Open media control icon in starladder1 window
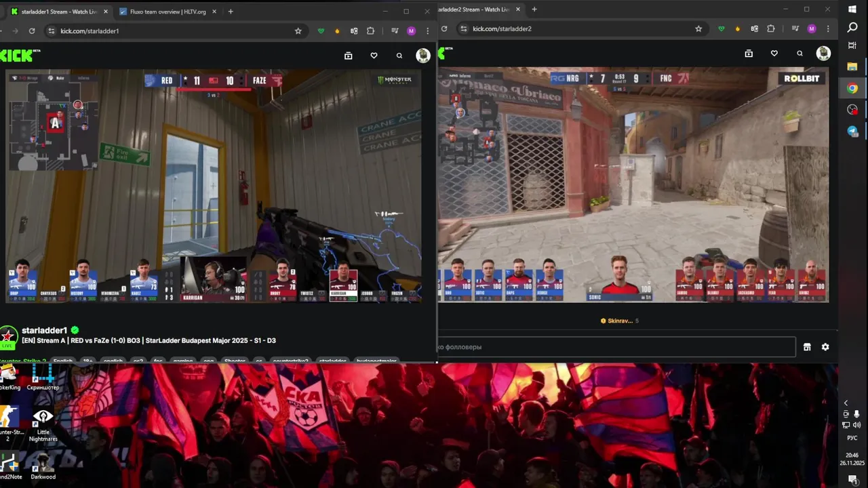This screenshot has width=868, height=488. 395,30
